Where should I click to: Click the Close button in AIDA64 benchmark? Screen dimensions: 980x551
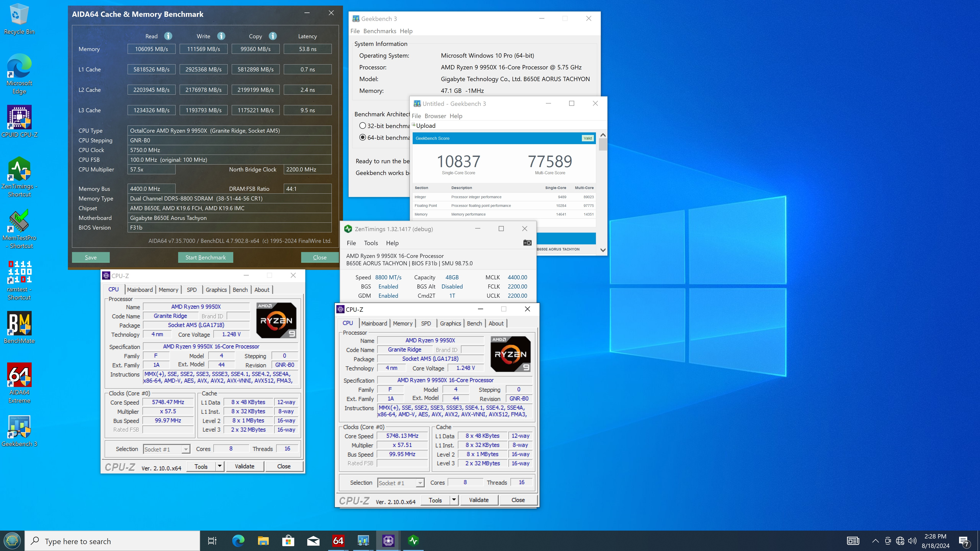[x=320, y=257]
